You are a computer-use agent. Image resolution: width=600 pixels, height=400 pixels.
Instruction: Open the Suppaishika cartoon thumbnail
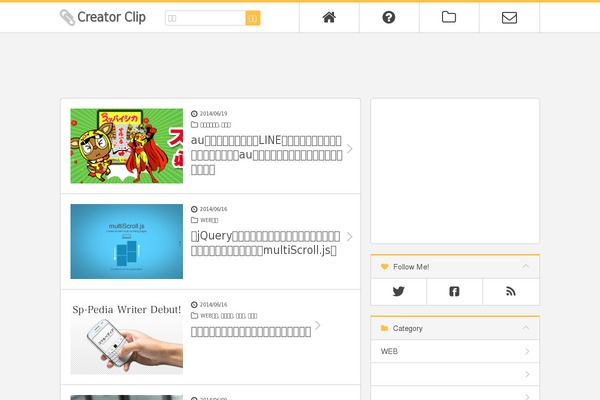(x=127, y=146)
